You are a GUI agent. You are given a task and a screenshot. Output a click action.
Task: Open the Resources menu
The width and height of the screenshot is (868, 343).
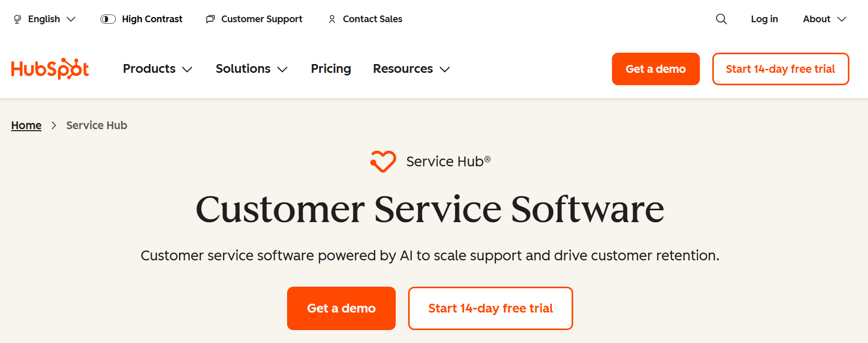tap(411, 69)
